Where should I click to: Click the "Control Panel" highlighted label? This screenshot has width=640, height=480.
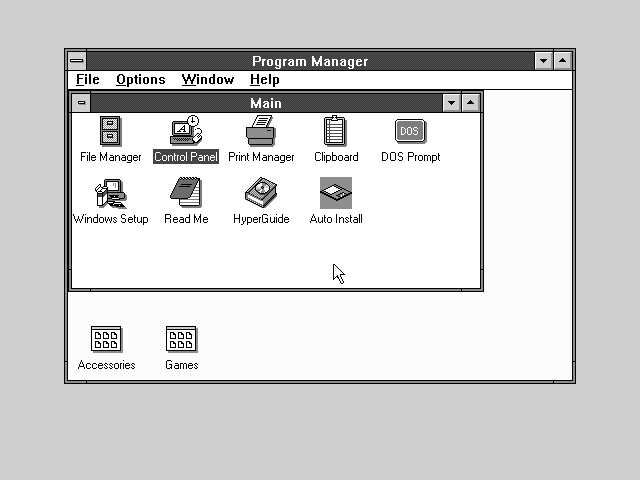pos(186,157)
